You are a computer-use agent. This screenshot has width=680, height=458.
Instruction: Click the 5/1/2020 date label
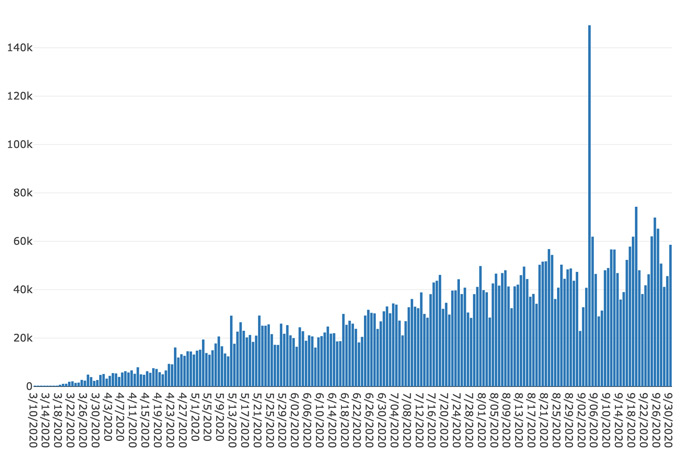pyautogui.click(x=195, y=416)
